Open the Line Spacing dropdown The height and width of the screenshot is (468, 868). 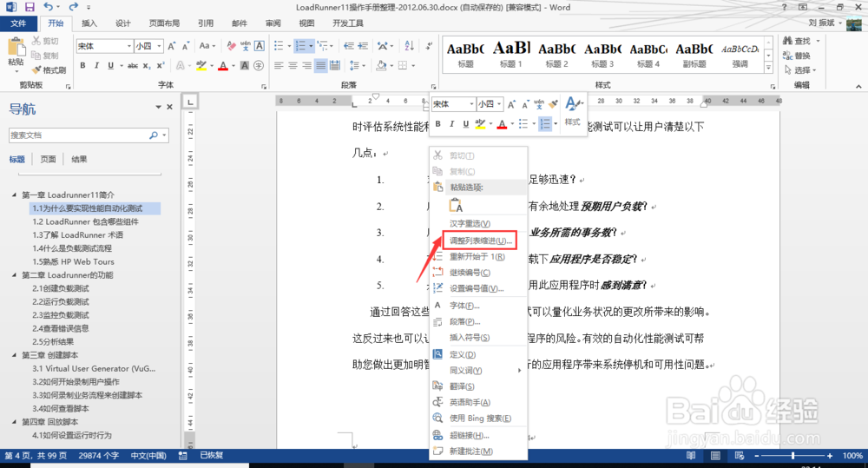coord(357,65)
